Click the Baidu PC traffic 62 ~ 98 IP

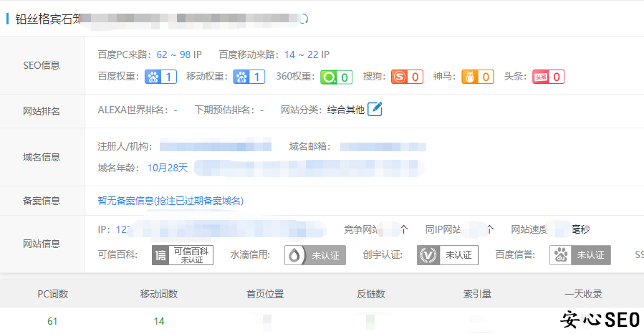pos(182,54)
